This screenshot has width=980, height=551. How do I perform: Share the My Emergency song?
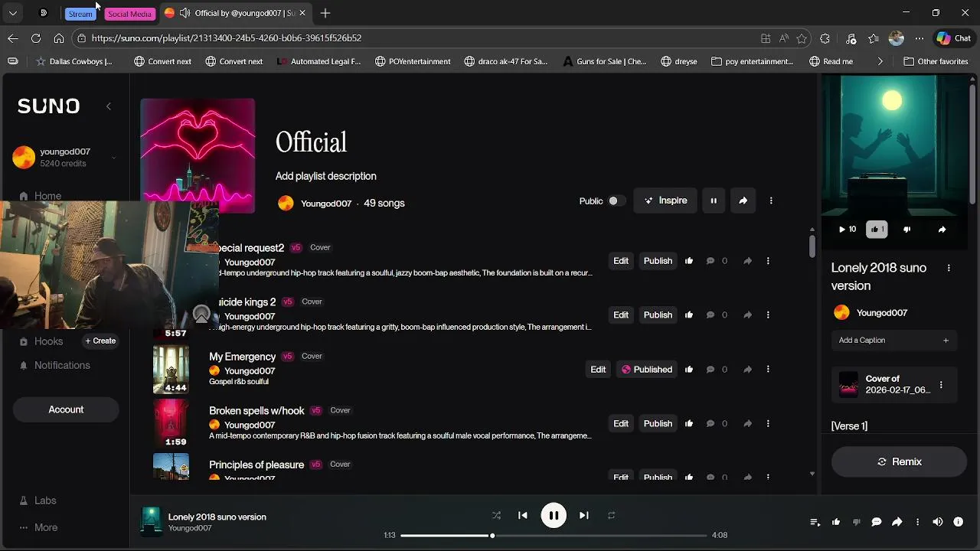[747, 370]
